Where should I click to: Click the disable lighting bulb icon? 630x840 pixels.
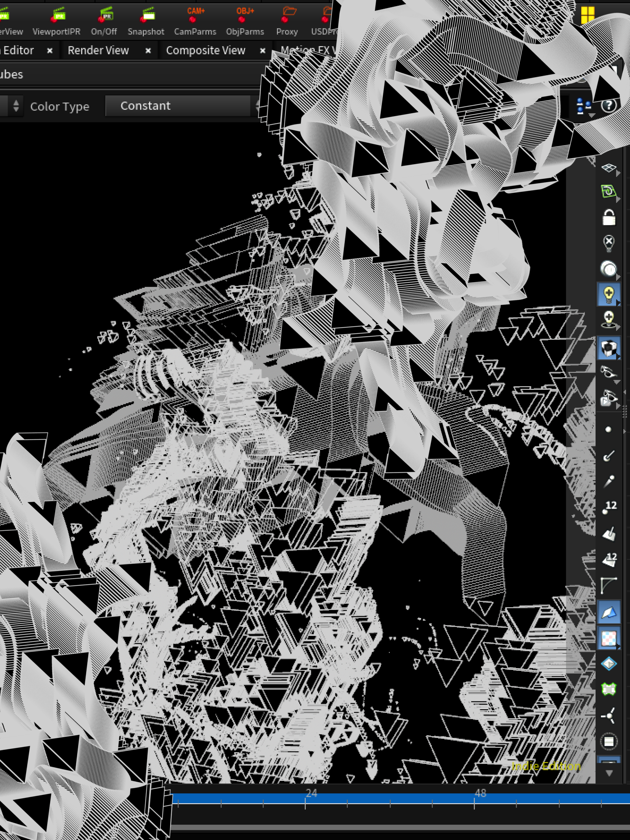click(x=609, y=243)
